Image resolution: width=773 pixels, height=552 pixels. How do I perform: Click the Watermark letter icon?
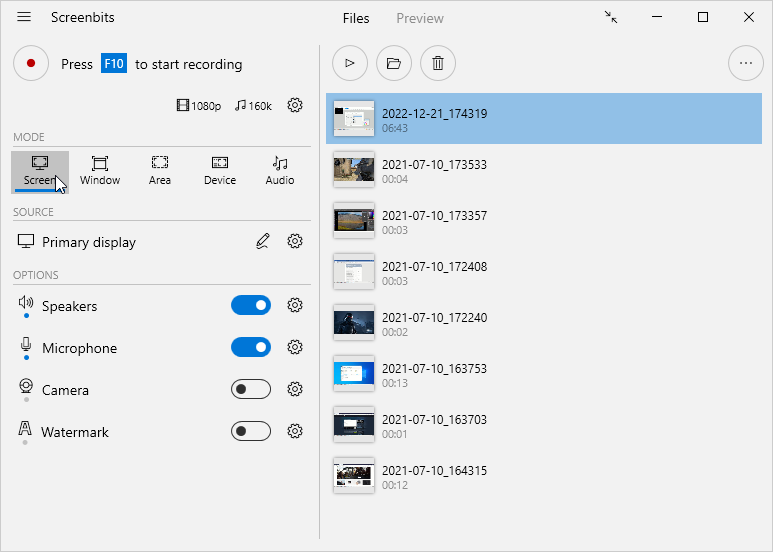[x=25, y=428]
